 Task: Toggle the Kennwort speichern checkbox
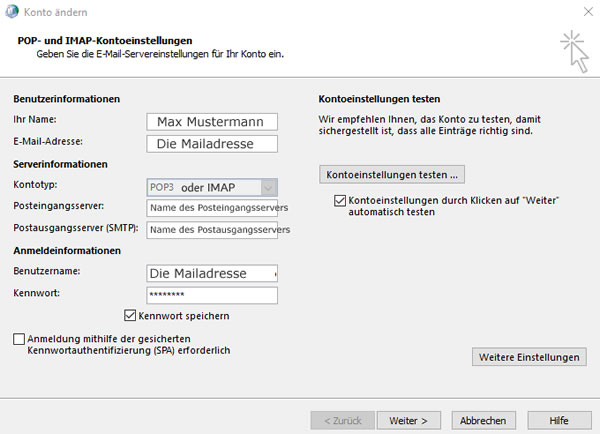pos(130,316)
